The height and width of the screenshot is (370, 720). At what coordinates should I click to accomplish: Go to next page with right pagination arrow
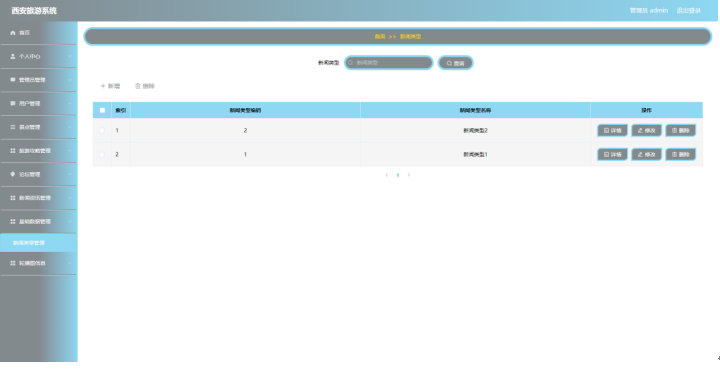(409, 175)
